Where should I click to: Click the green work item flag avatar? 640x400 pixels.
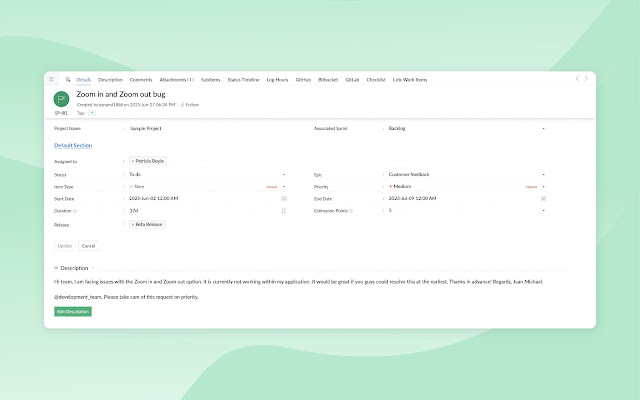pyautogui.click(x=61, y=99)
